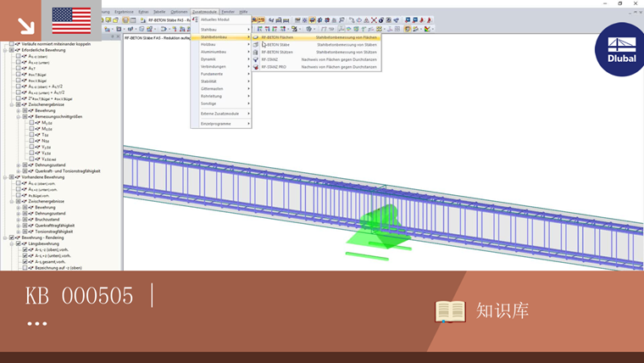This screenshot has width=644, height=363.
Task: Open the Fundamente submenu
Action: pos(221,74)
